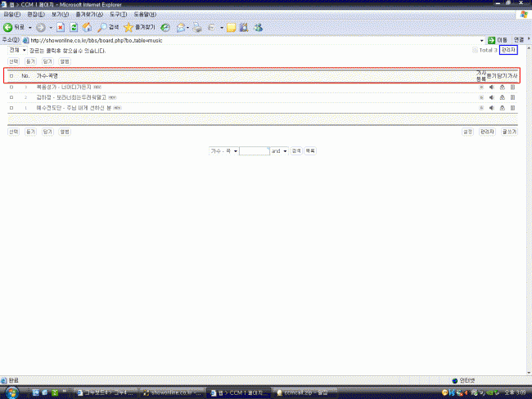This screenshot has height=399, width=532.
Task: Open song link 예수전도단 - 주님 내게 선하신 분
Action: click(x=74, y=108)
